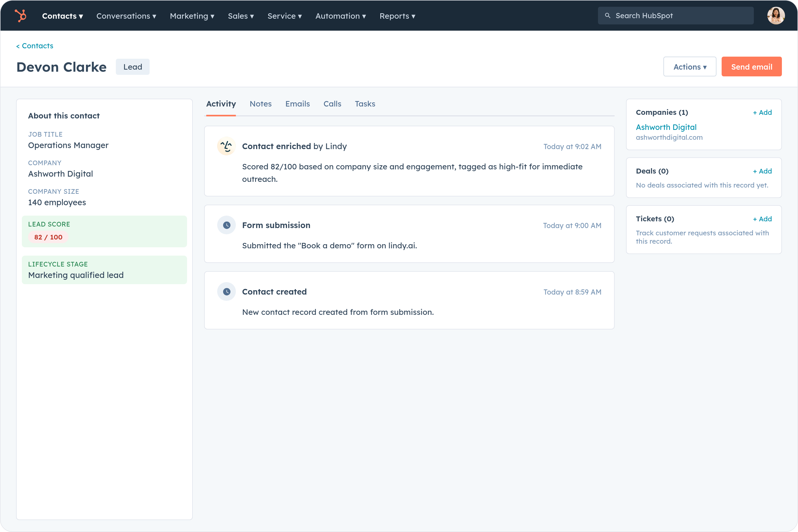
Task: Expand the Automation nav menu
Action: [341, 16]
